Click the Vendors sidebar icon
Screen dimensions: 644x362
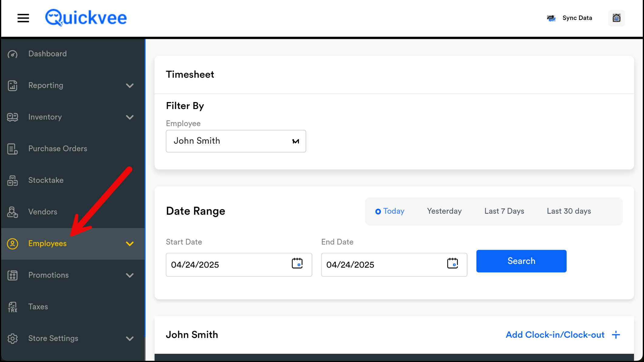coord(12,212)
